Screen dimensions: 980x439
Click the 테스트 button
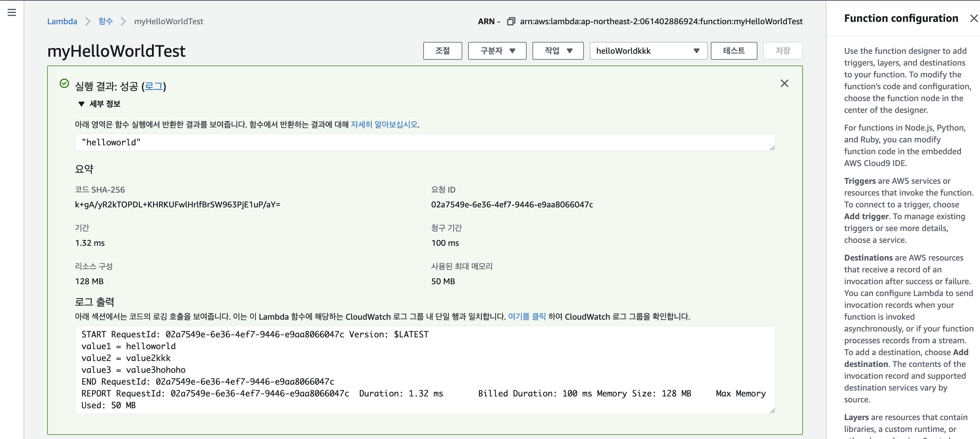[x=734, y=51]
